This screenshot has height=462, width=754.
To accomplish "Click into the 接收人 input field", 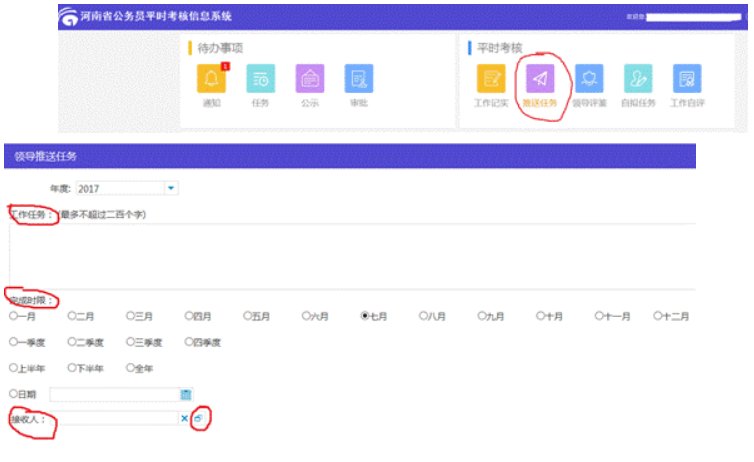I will [114, 418].
